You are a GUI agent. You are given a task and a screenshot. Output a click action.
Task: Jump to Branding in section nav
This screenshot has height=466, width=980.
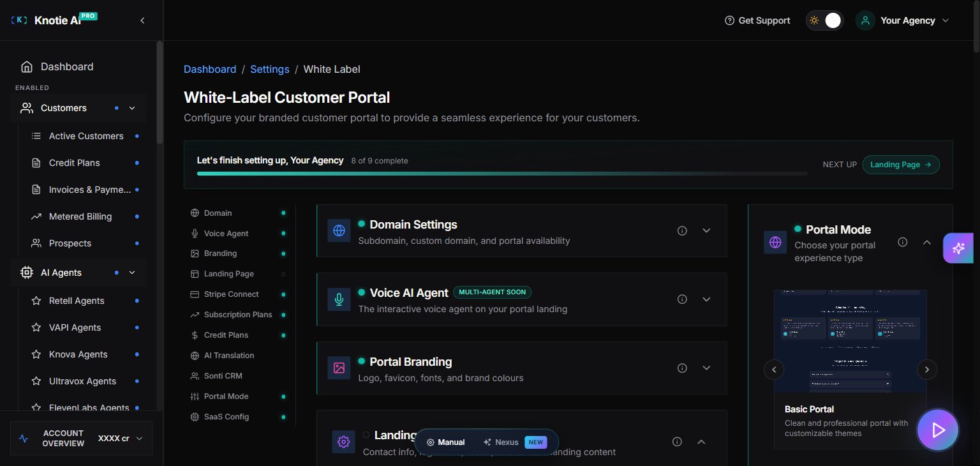coord(238,253)
